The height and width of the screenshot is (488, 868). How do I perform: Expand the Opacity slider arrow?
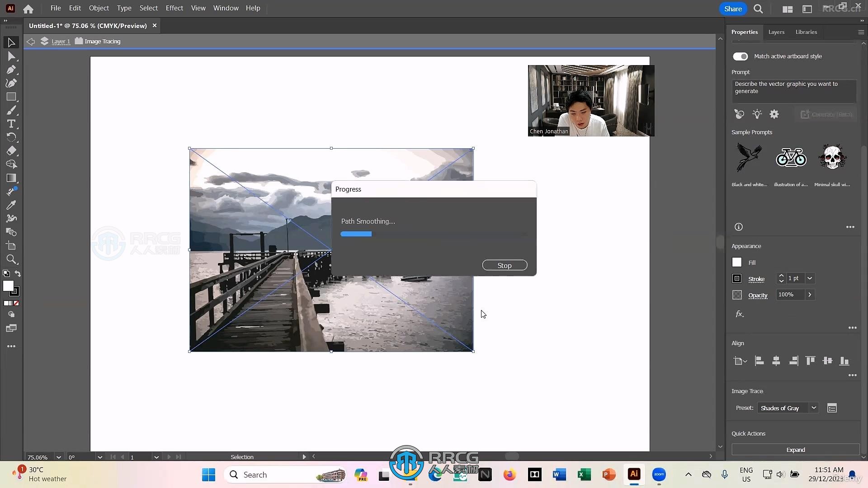(x=810, y=295)
